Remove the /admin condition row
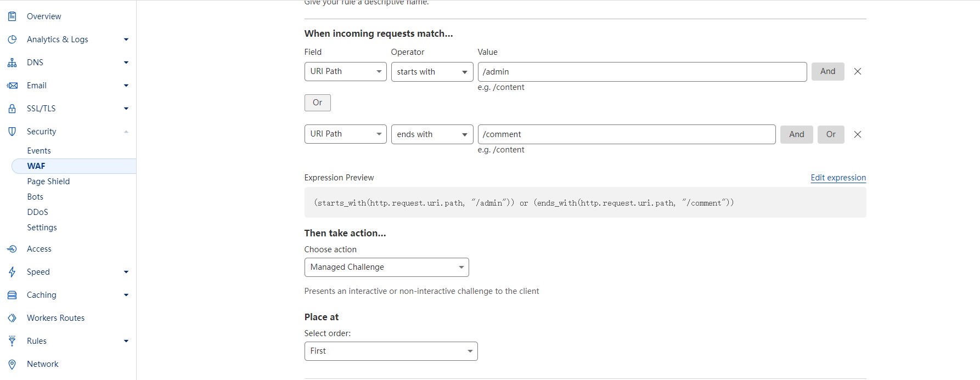Screen dimensions: 980x380 (x=858, y=72)
